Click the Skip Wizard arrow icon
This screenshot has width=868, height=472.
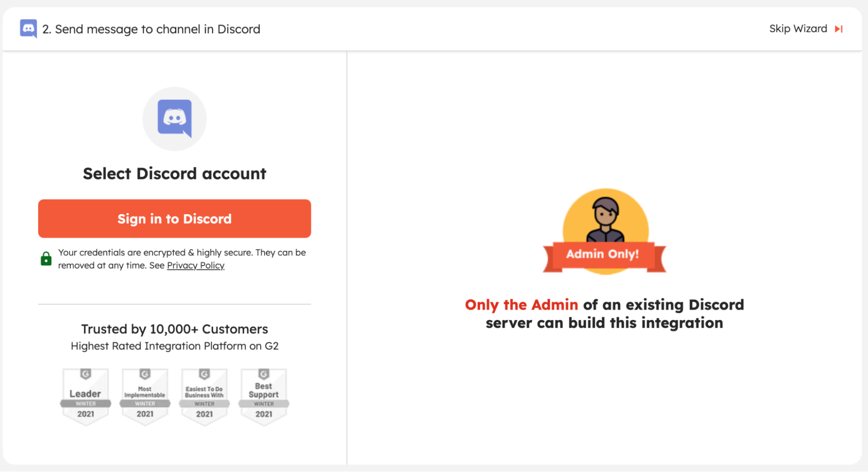[x=839, y=29]
